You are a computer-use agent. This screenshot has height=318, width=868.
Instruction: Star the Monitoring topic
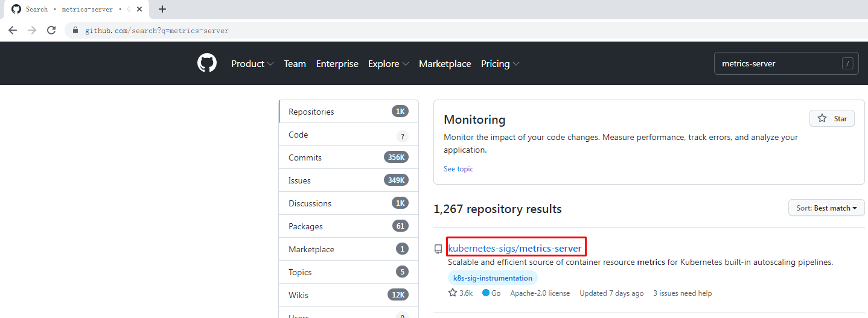coord(832,118)
